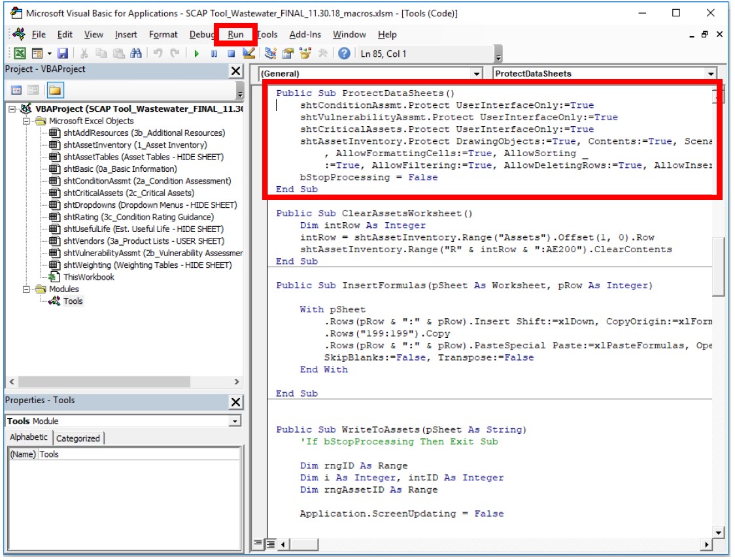Viewport: 735px width, 560px height.
Task: Open the File menu
Action: click(x=39, y=35)
